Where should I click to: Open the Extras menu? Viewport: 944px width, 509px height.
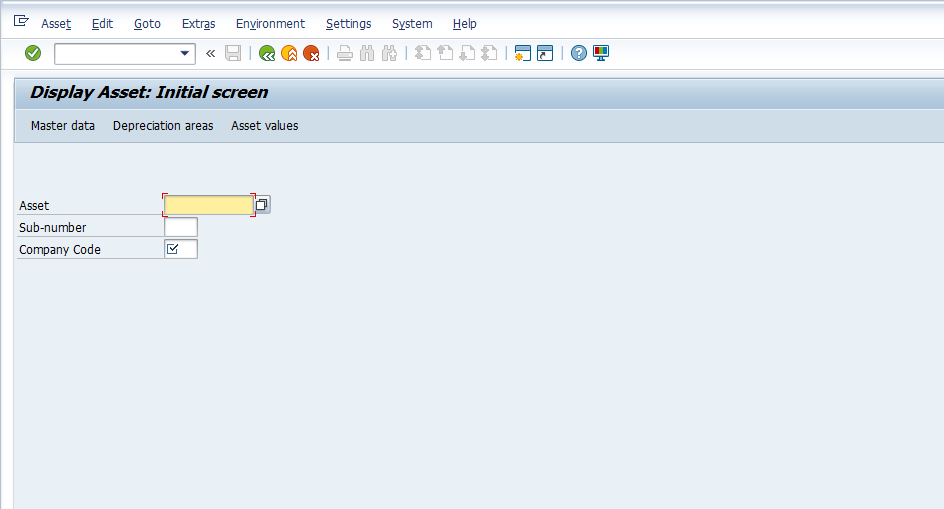pos(199,23)
